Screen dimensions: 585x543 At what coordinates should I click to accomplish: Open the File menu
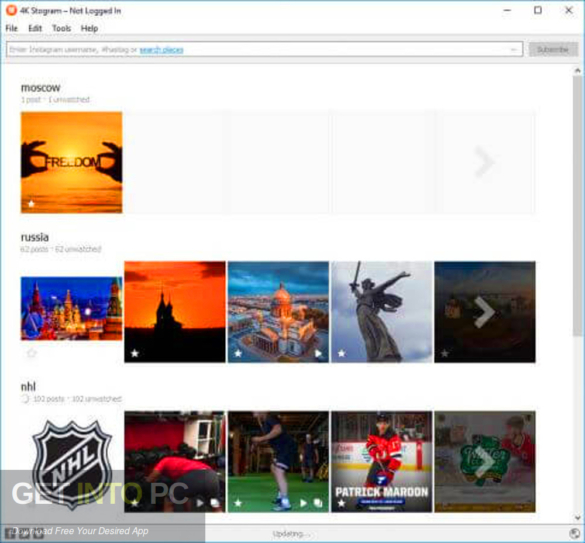click(x=12, y=28)
